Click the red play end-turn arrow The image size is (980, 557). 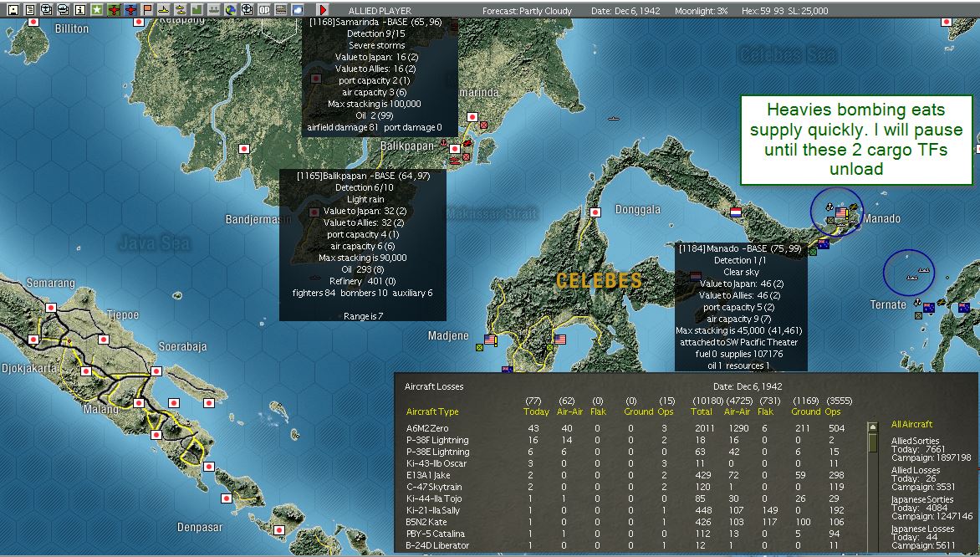pos(323,10)
